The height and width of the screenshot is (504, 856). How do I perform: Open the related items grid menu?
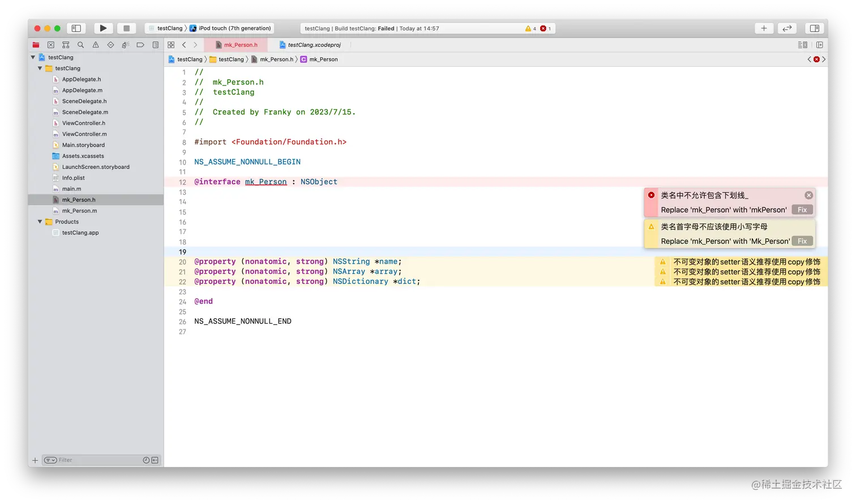click(171, 45)
